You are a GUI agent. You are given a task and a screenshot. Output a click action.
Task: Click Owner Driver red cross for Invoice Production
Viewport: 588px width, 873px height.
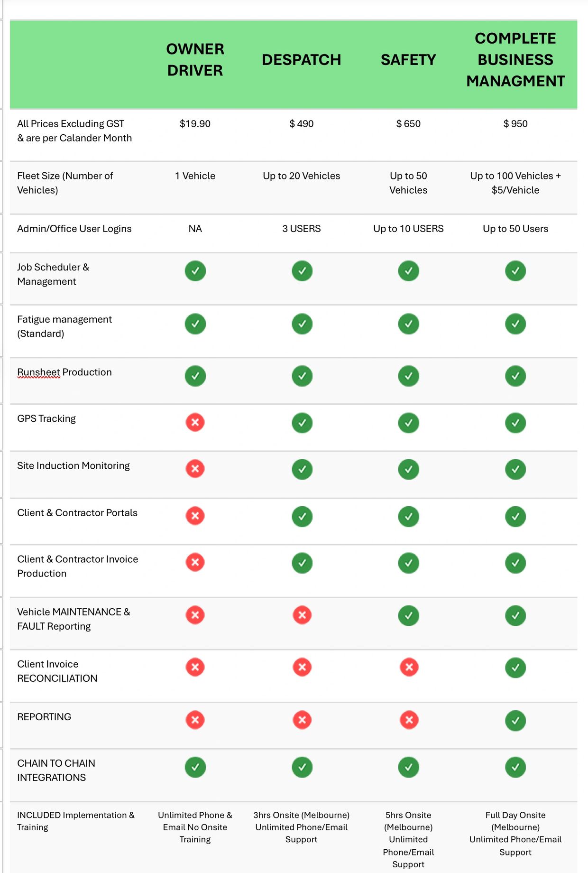[195, 562]
